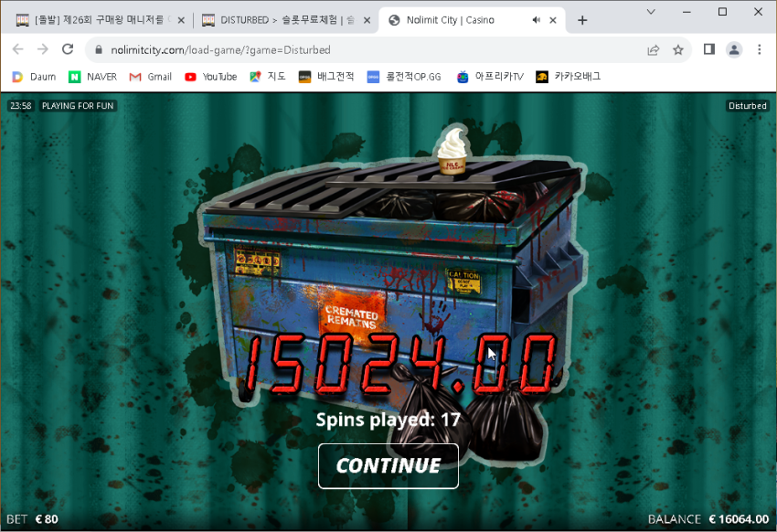777x532 pixels.
Task: Open the NAVER bookmark
Action: pos(93,77)
